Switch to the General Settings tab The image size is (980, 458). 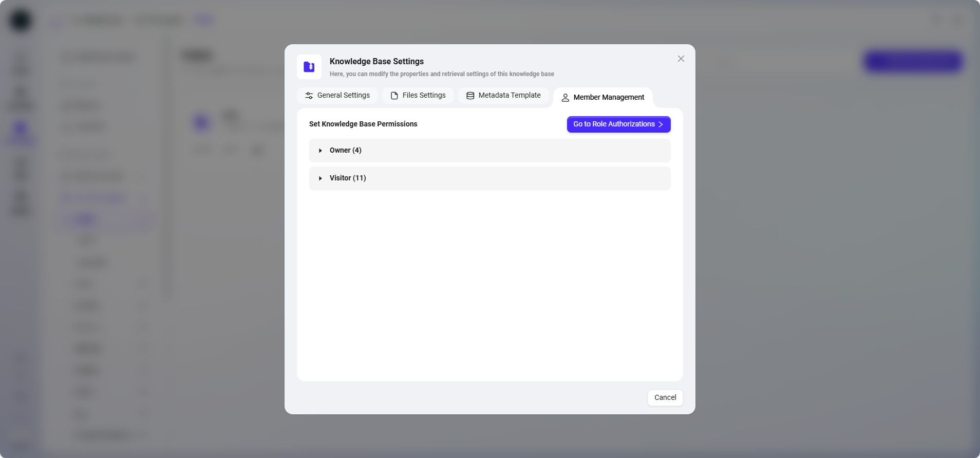pos(343,96)
